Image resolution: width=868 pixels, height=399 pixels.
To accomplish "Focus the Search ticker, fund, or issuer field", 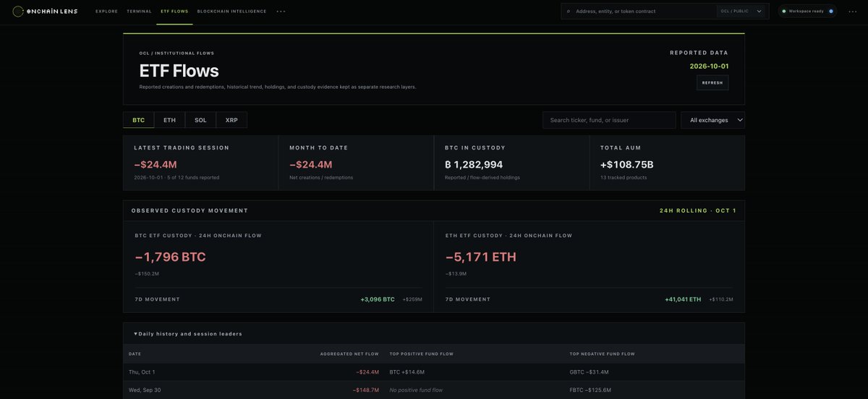I will click(x=609, y=120).
